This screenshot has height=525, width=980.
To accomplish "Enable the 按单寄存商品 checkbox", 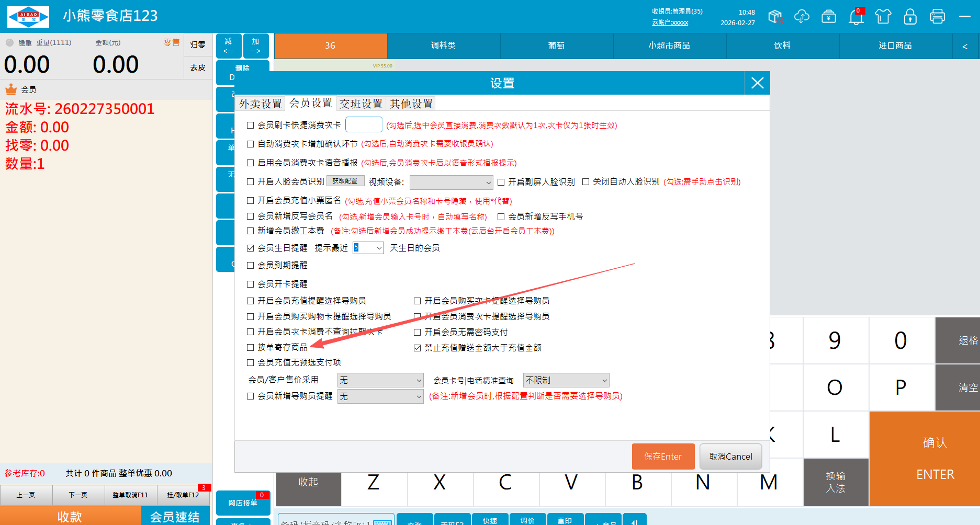I will tap(251, 347).
